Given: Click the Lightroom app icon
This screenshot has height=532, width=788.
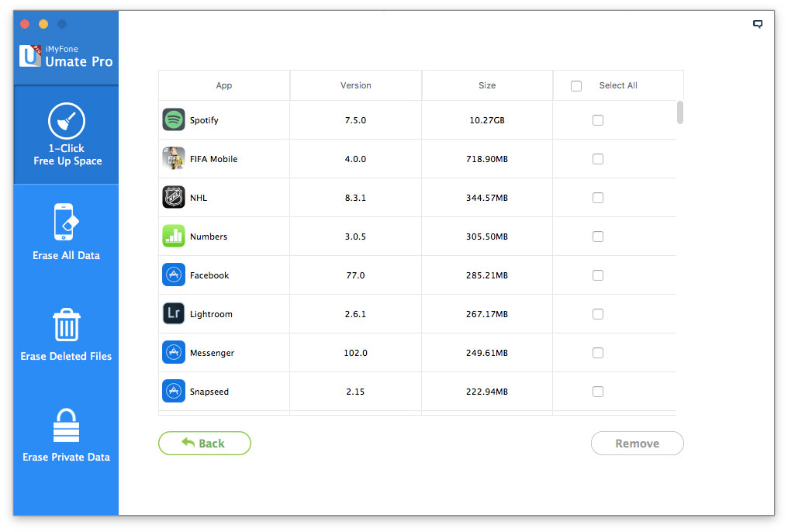Looking at the screenshot, I should coord(173,314).
